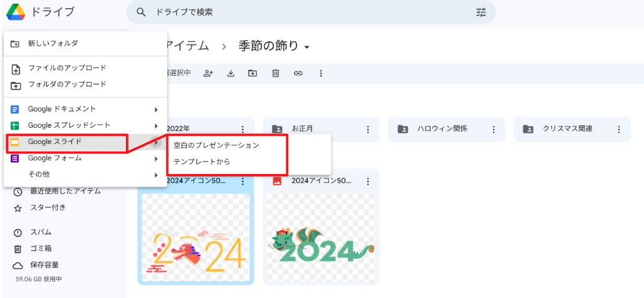Click the file upload icon
The width and height of the screenshot is (644, 298).
[15, 69]
